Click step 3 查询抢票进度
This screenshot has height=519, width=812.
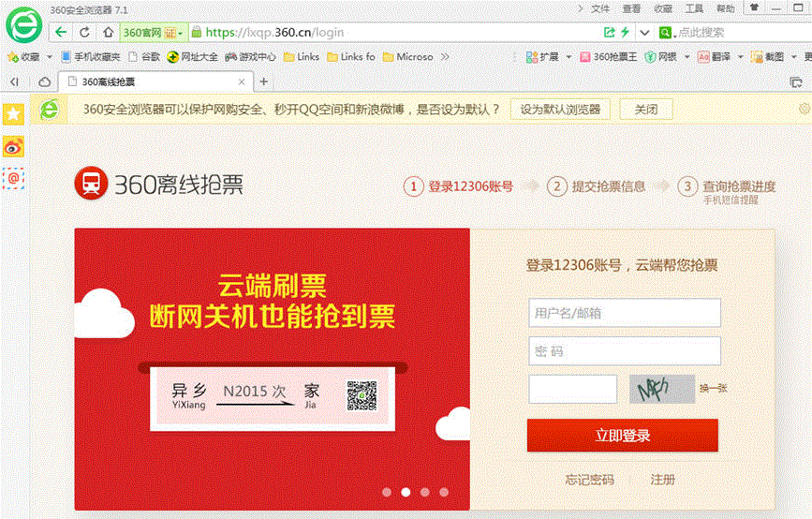tap(727, 186)
